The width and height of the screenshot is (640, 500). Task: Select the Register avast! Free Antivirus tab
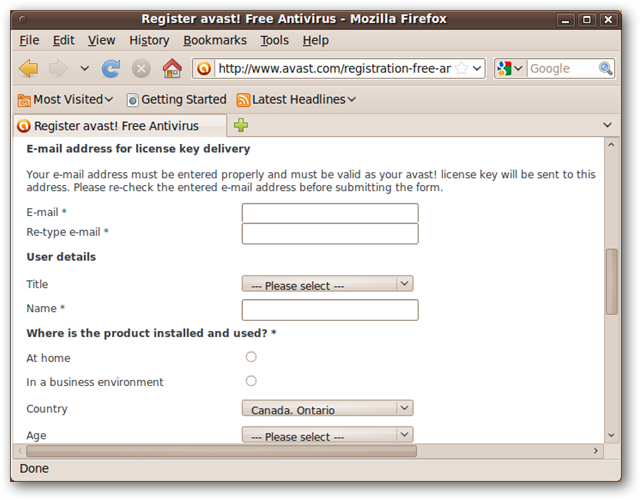pos(120,126)
